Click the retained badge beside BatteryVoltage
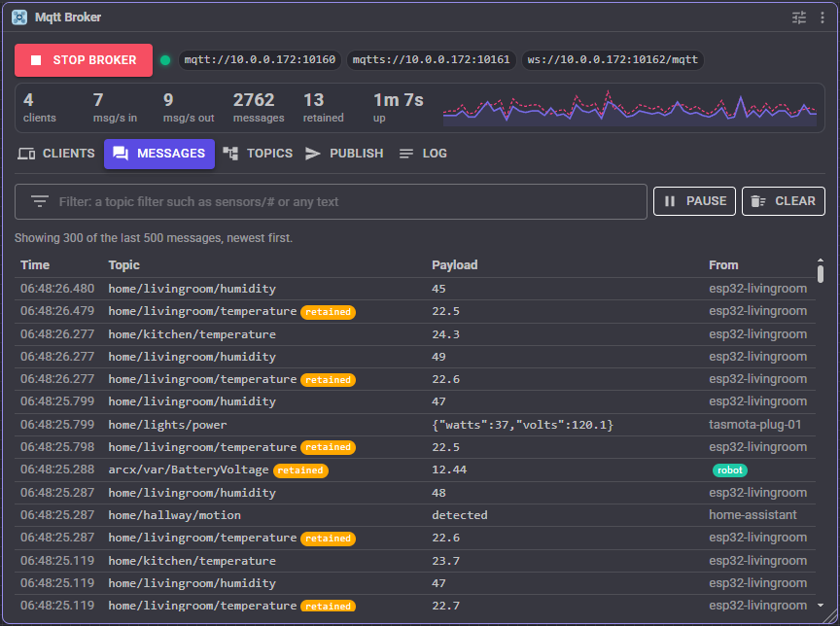The image size is (840, 626). tap(300, 470)
